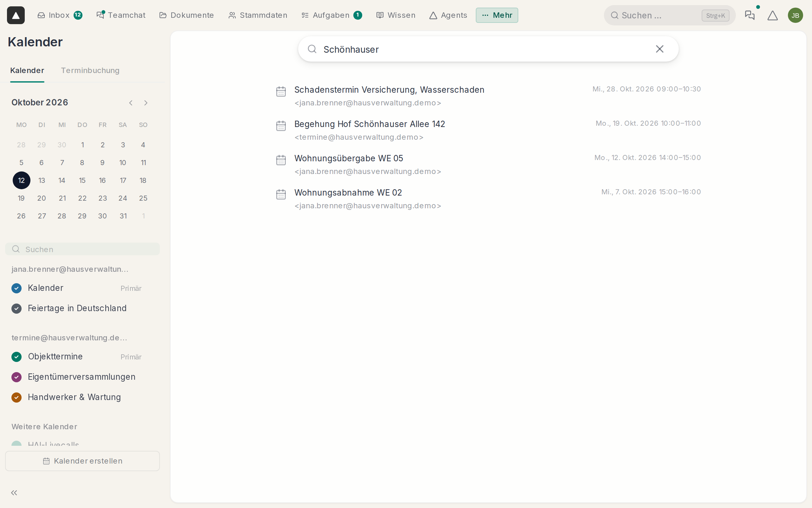The image size is (812, 508).
Task: Open the JB user avatar menu
Action: click(795, 15)
